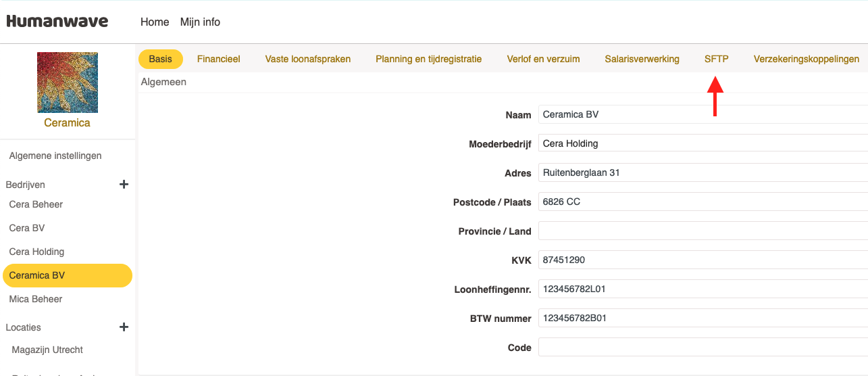This screenshot has width=868, height=376.
Task: Click the Naam input field
Action: coord(703,114)
